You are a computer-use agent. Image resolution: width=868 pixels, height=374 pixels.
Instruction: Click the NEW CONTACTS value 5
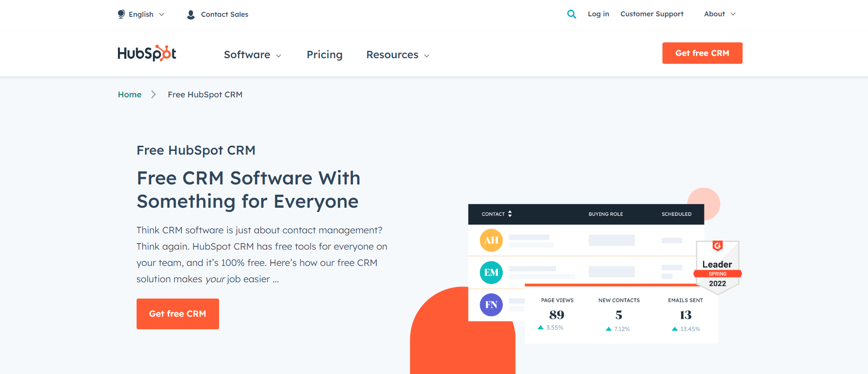pyautogui.click(x=619, y=315)
